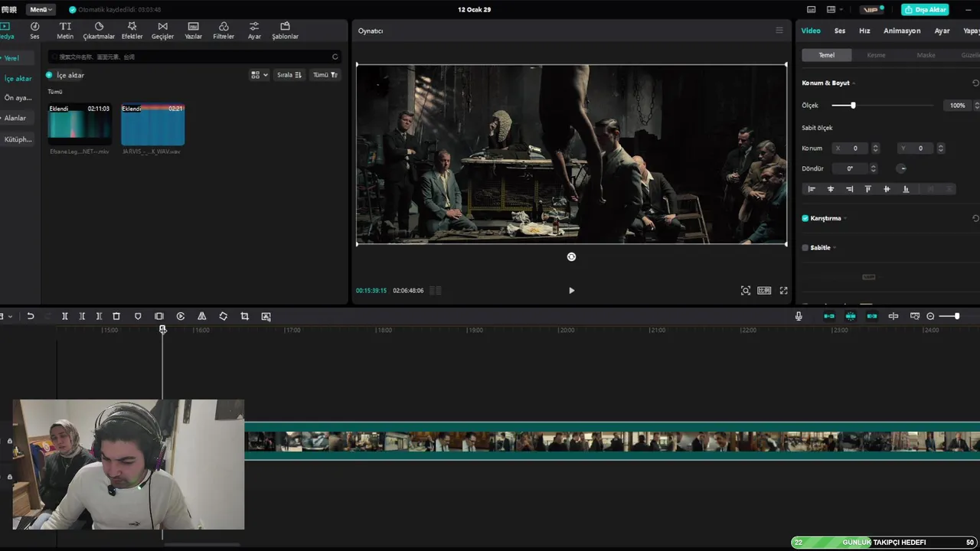Click the microphone record voiceover icon
Image resolution: width=980 pixels, height=551 pixels.
point(799,316)
